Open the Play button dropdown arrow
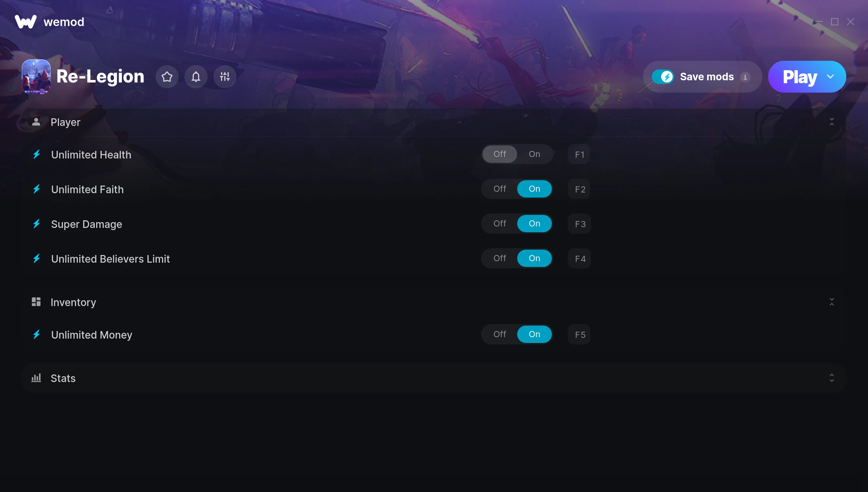Screen dimensions: 868x492 (831, 77)
